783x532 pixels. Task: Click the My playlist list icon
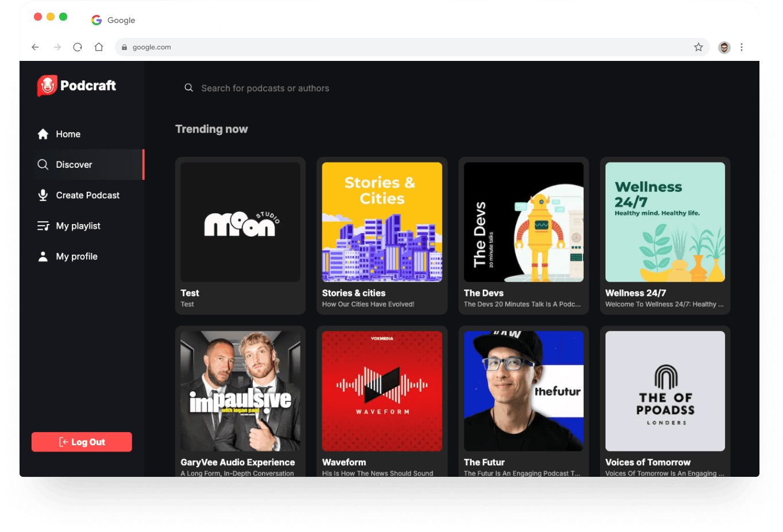point(43,226)
